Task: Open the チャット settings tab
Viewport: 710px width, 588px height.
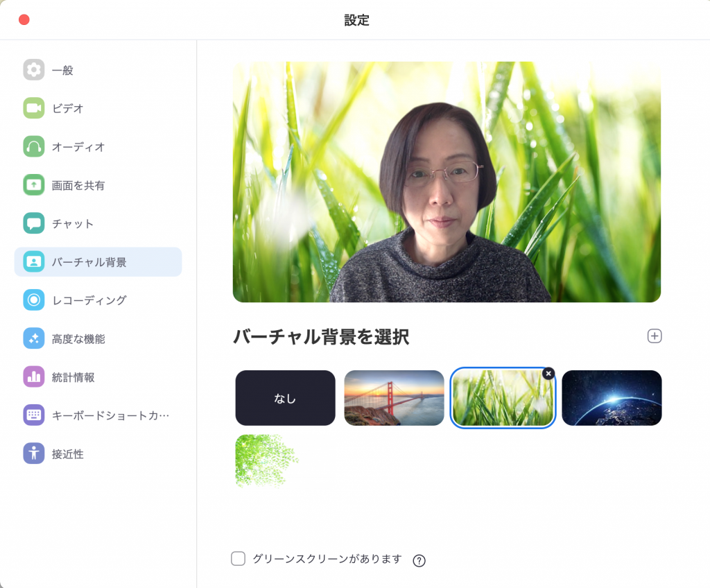Action: click(x=98, y=223)
